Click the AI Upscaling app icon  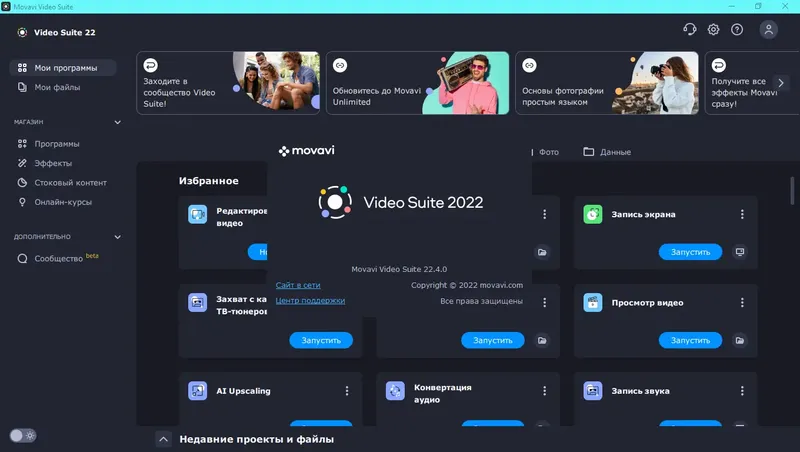[x=197, y=391]
